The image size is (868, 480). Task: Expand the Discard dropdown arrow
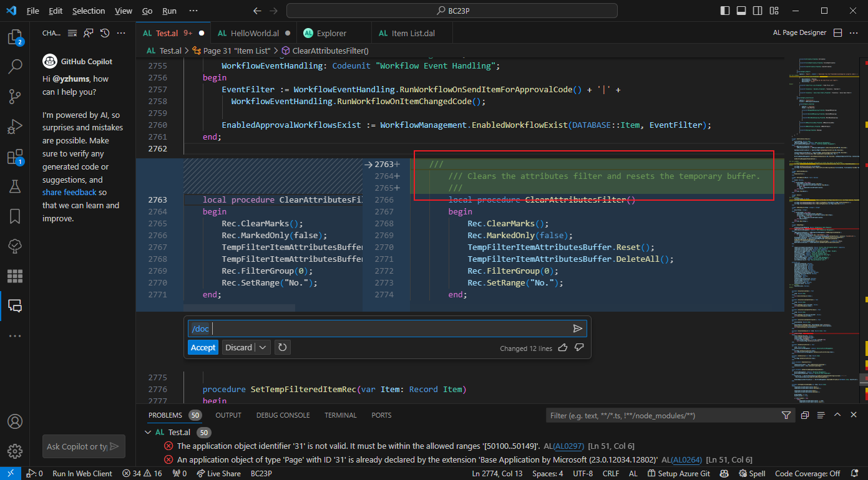(x=262, y=347)
